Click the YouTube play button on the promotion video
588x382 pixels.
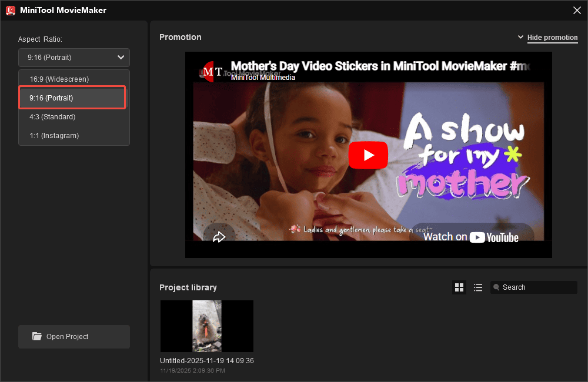pos(368,155)
